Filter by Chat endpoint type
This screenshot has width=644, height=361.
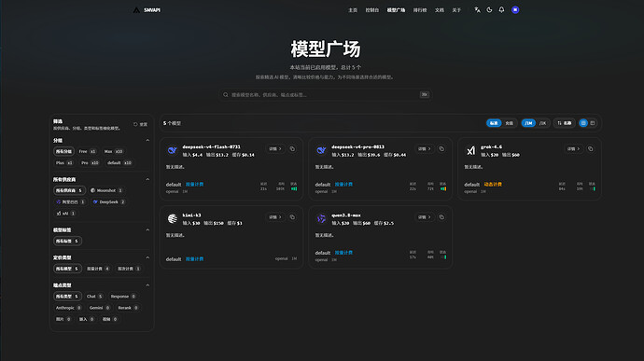(x=94, y=297)
